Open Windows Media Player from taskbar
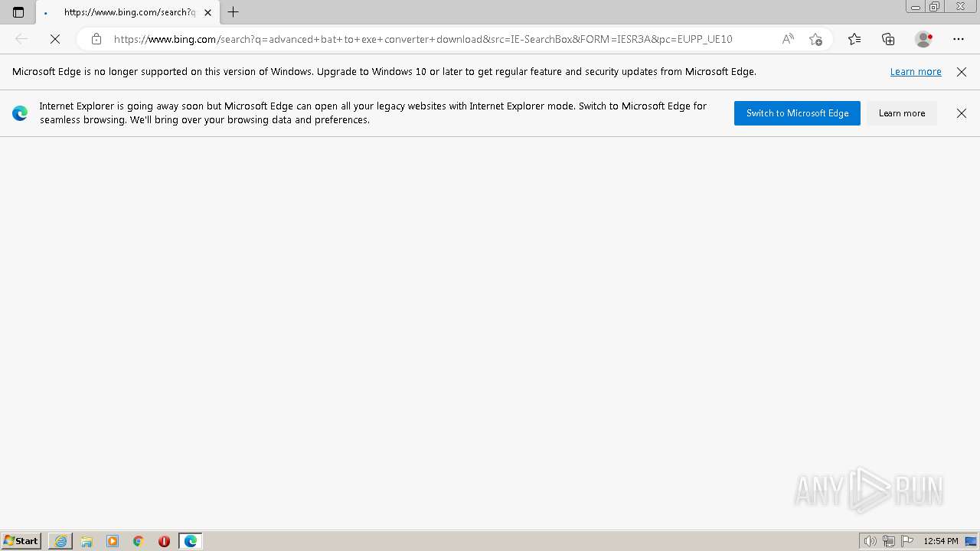Screen dimensions: 980x551 click(113, 541)
